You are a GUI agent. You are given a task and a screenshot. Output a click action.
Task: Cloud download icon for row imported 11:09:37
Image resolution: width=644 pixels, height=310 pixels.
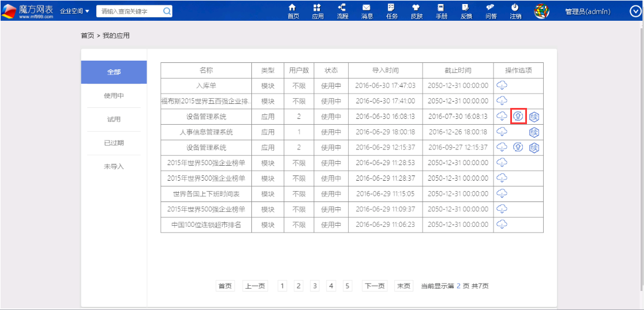click(x=502, y=208)
